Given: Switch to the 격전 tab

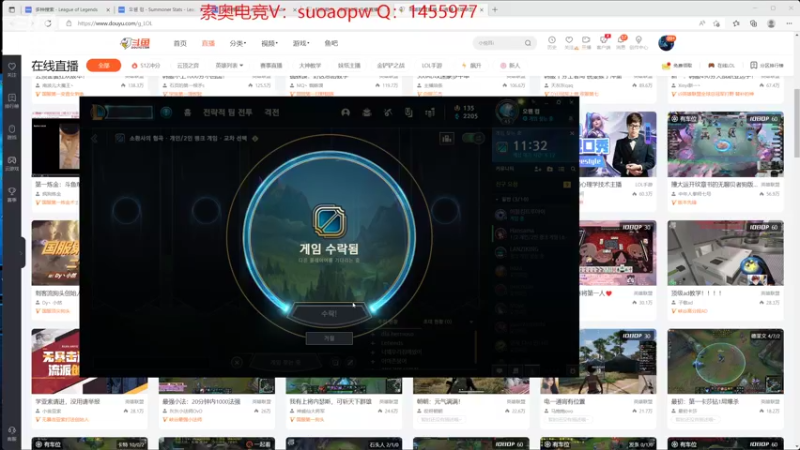Looking at the screenshot, I should pyautogui.click(x=272, y=112).
